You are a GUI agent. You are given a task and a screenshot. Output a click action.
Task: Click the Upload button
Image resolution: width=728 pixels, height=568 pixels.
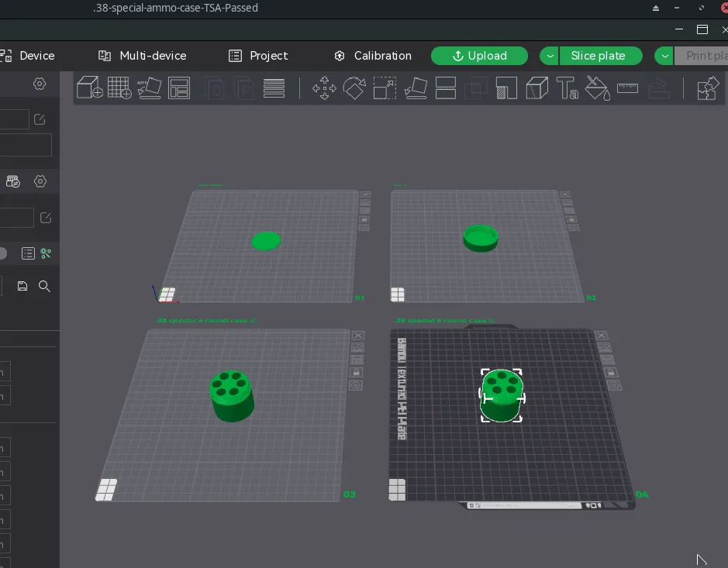click(479, 56)
